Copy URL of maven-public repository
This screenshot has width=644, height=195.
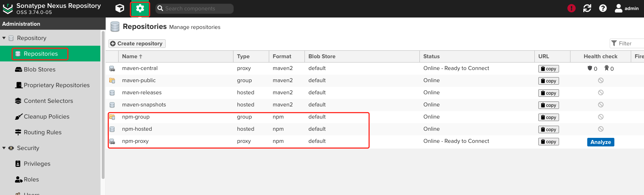point(549,81)
